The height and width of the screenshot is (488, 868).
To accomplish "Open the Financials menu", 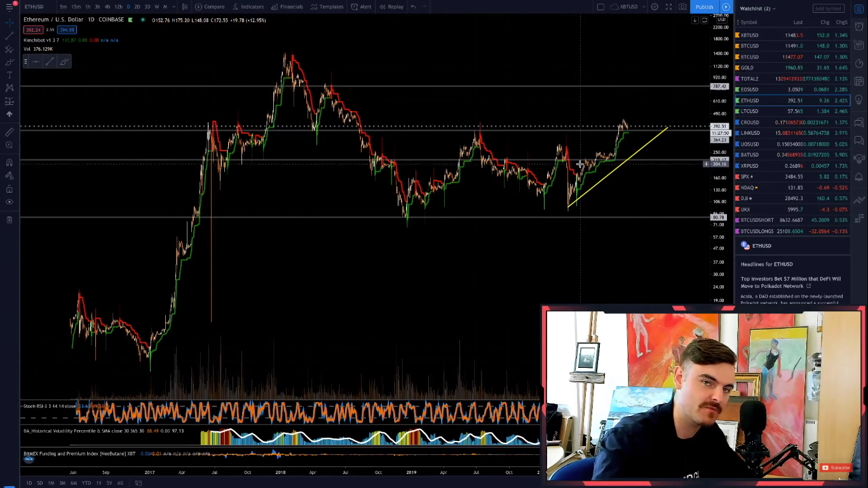I will (x=287, y=7).
